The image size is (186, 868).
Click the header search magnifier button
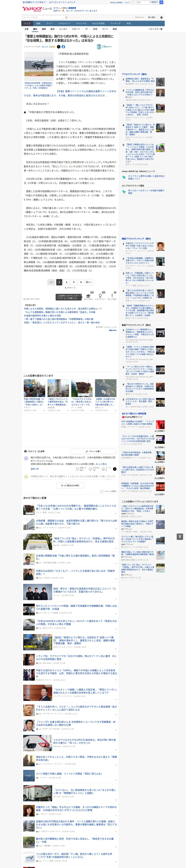(x=66, y=17)
